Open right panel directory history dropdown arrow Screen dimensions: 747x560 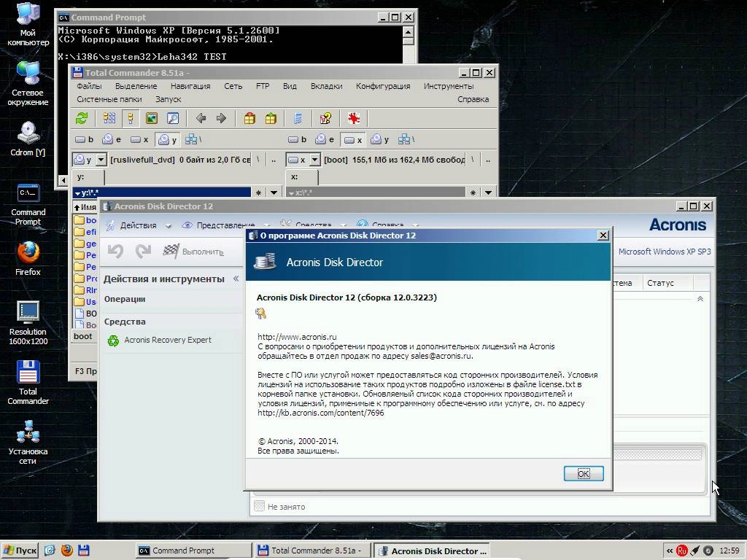click(488, 192)
